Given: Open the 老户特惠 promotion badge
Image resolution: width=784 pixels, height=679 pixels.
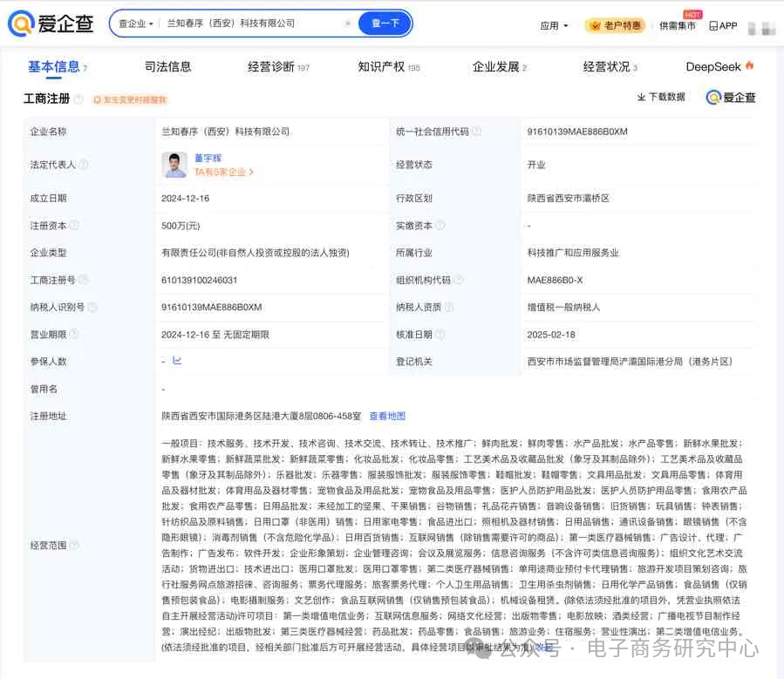Looking at the screenshot, I should (x=615, y=25).
